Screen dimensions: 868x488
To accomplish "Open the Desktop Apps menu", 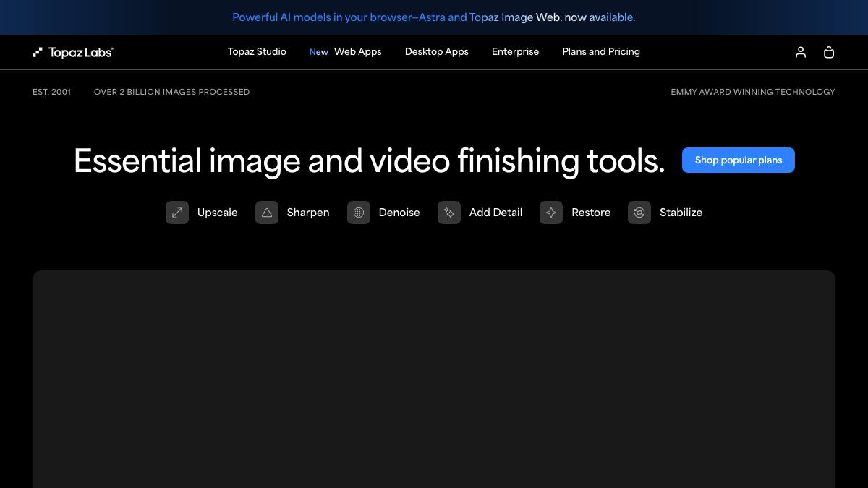I will [437, 52].
